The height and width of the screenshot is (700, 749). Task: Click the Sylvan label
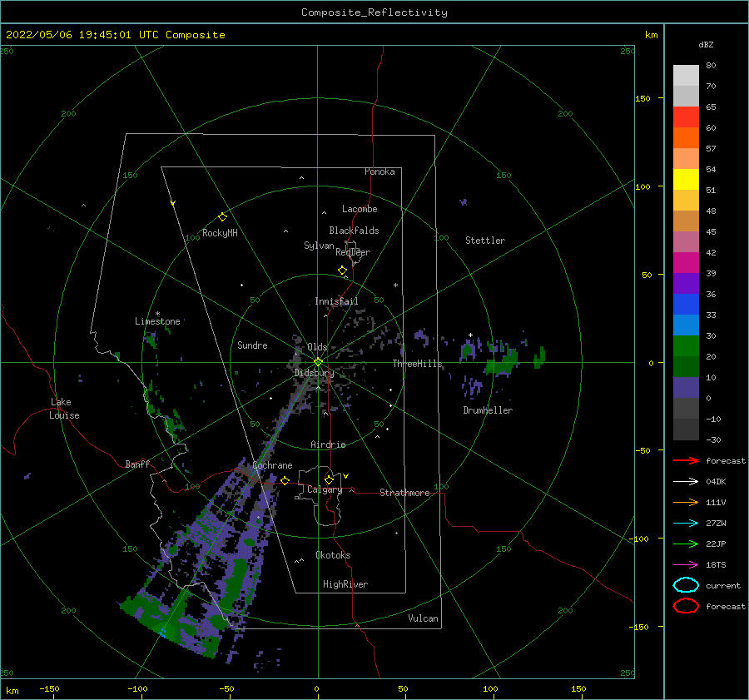[319, 246]
